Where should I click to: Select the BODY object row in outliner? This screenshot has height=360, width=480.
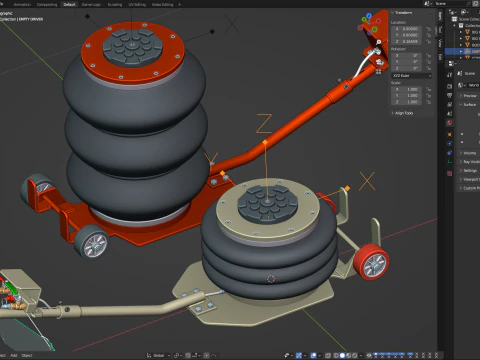[463, 45]
